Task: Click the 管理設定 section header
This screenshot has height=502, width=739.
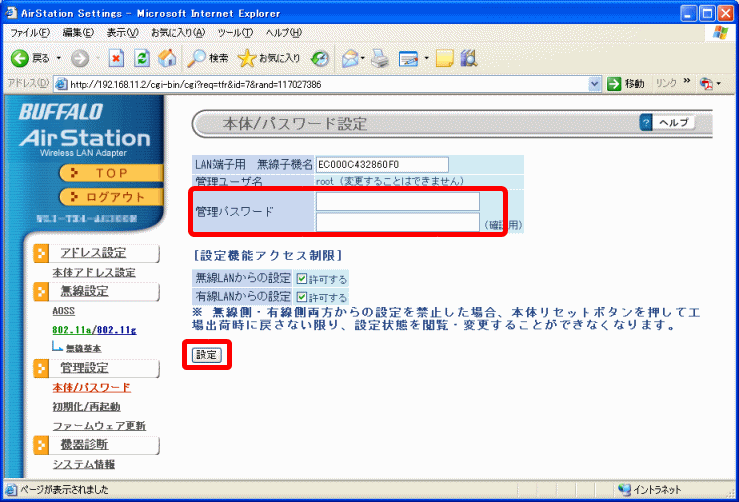Action: [84, 368]
